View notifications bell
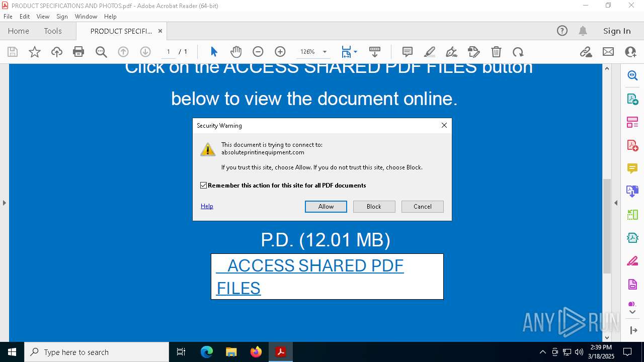The height and width of the screenshot is (362, 644). 583,31
